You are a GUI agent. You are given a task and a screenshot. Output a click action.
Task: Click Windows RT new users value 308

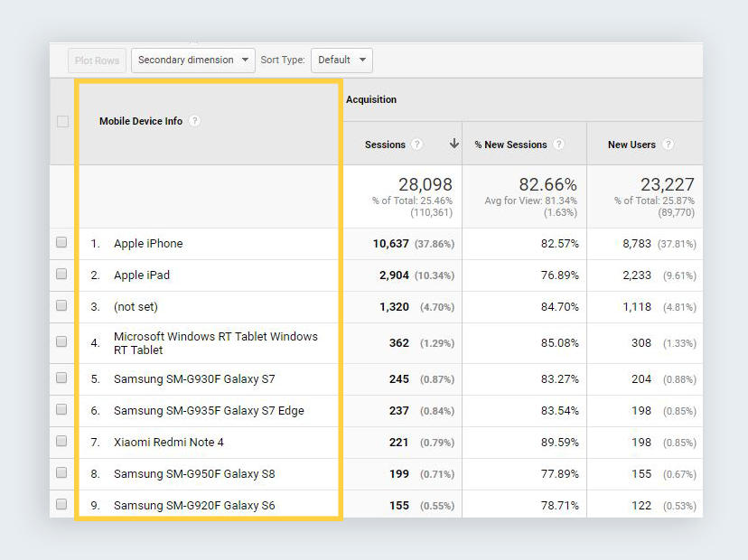click(641, 343)
